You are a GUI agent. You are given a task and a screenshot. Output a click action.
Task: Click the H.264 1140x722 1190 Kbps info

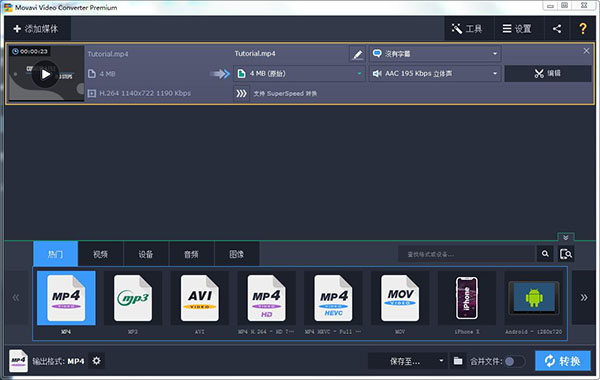[145, 93]
